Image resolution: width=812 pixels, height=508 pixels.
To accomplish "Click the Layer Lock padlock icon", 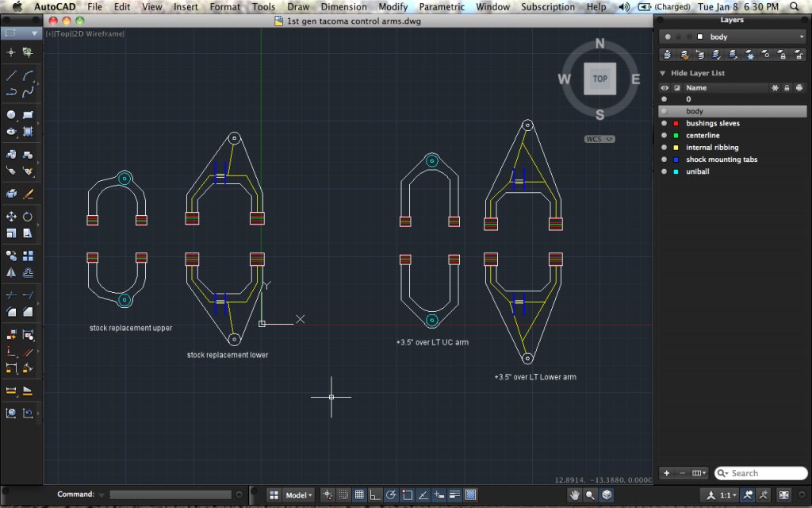I will click(782, 55).
